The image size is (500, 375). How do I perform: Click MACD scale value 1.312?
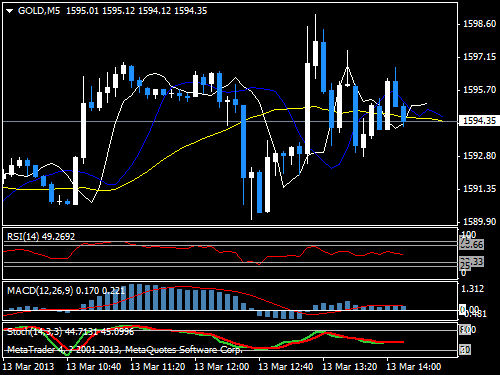(x=472, y=289)
